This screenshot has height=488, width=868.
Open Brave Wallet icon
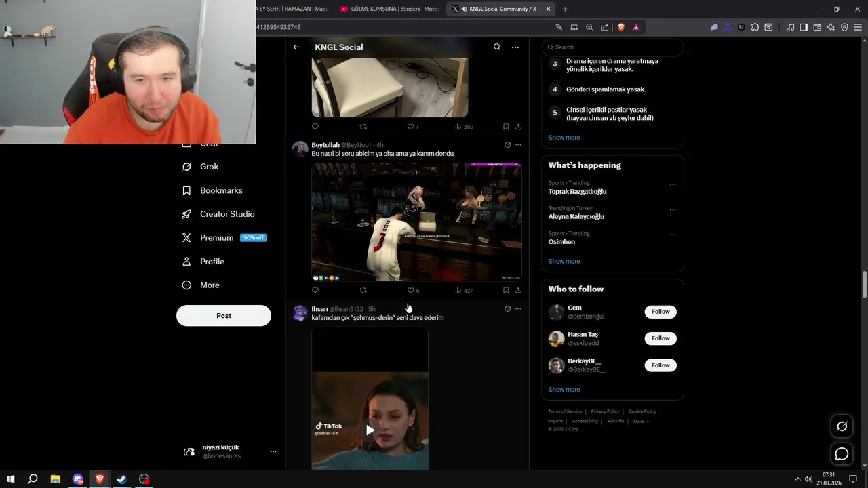tap(817, 27)
